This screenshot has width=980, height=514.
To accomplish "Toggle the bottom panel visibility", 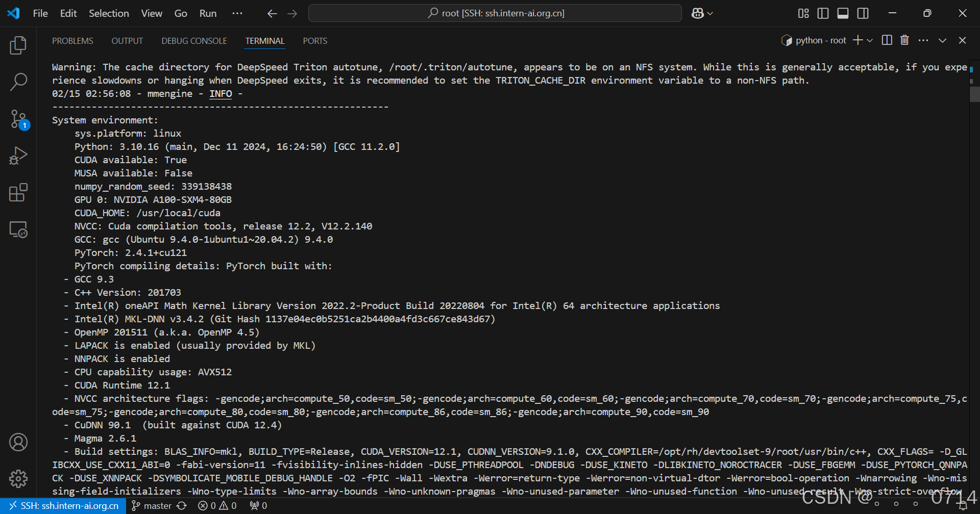I will pyautogui.click(x=843, y=13).
